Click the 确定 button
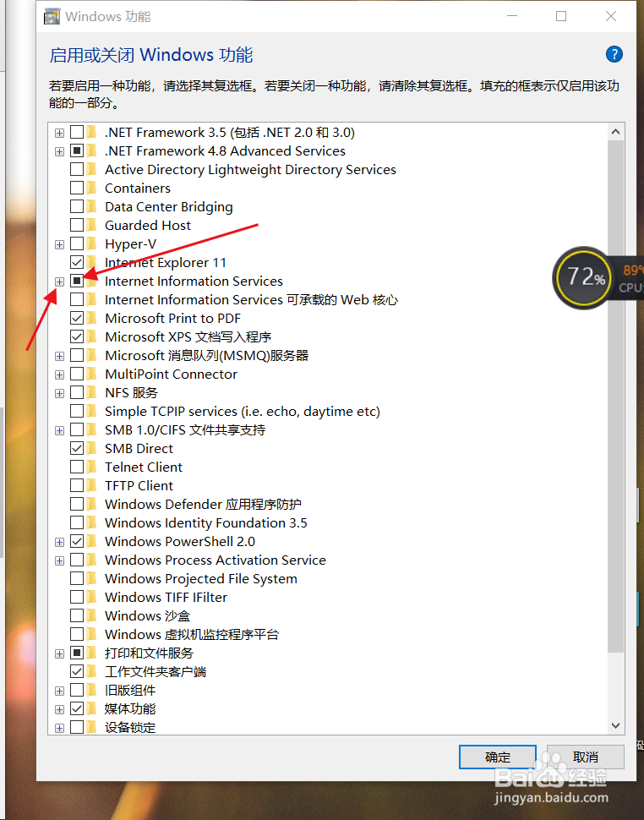 coord(498,757)
